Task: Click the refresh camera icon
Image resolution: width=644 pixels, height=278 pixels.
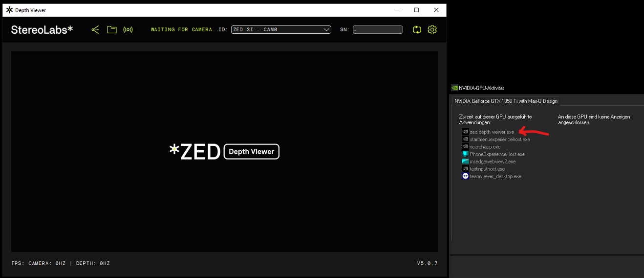Action: click(417, 30)
